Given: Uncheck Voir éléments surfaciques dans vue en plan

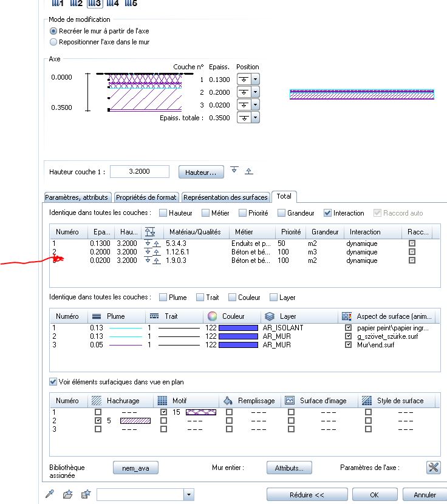Looking at the screenshot, I should [x=53, y=381].
